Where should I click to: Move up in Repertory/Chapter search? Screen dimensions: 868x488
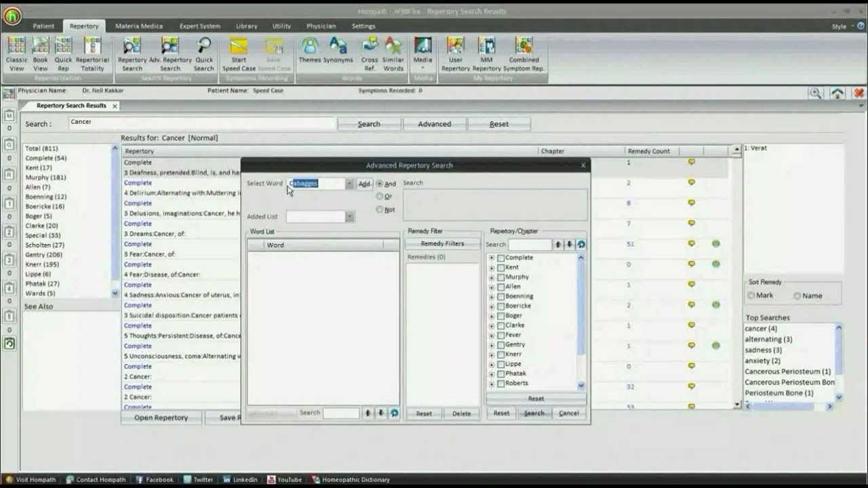558,245
